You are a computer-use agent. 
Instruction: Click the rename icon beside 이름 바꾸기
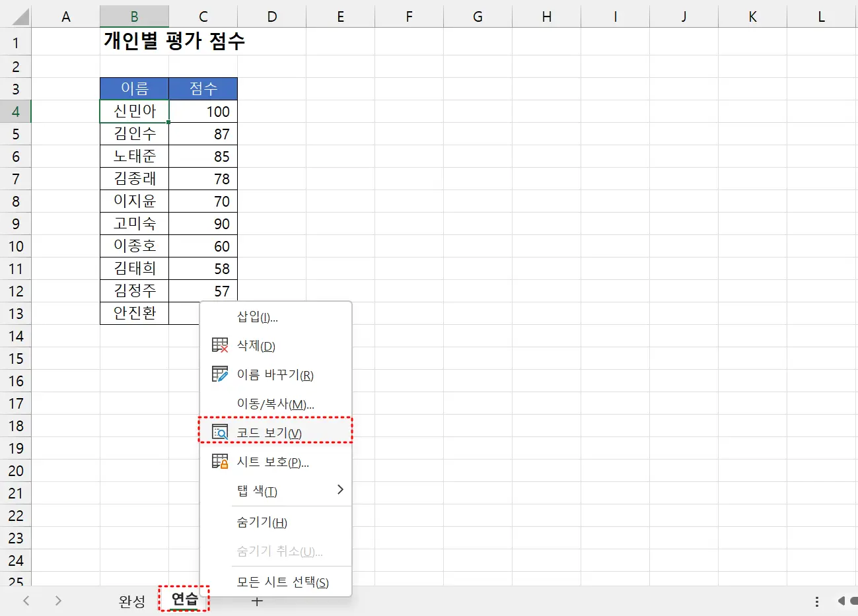(220, 374)
